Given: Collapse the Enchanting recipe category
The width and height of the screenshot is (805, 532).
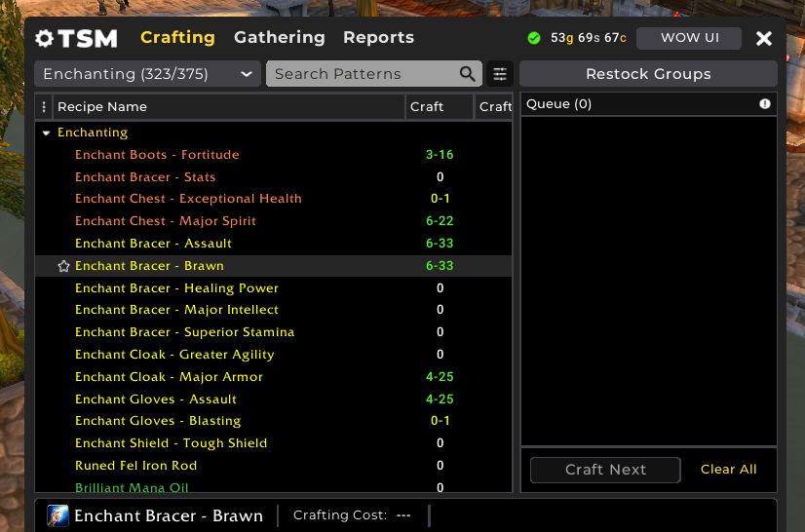Looking at the screenshot, I should (x=46, y=133).
